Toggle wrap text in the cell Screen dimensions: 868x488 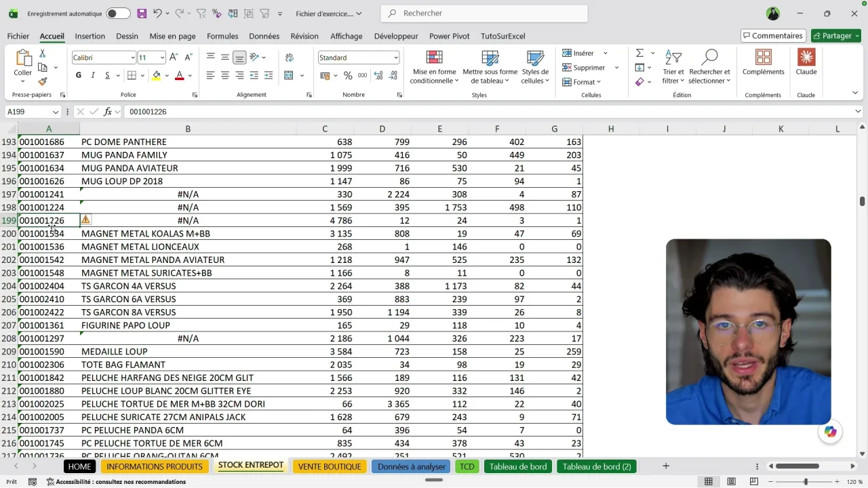coord(290,58)
